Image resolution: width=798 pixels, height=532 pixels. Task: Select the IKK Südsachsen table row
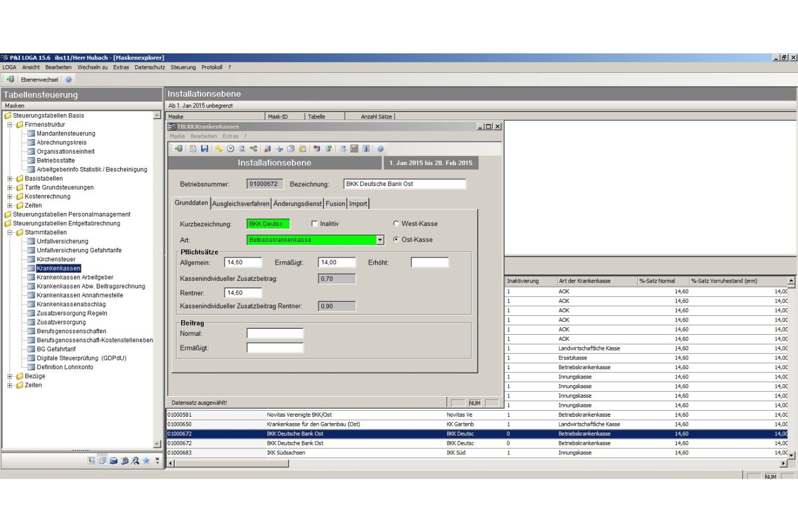tap(477, 453)
